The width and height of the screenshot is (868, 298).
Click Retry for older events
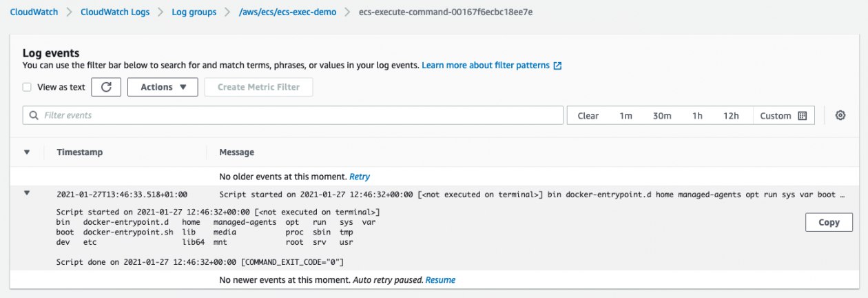pos(360,177)
